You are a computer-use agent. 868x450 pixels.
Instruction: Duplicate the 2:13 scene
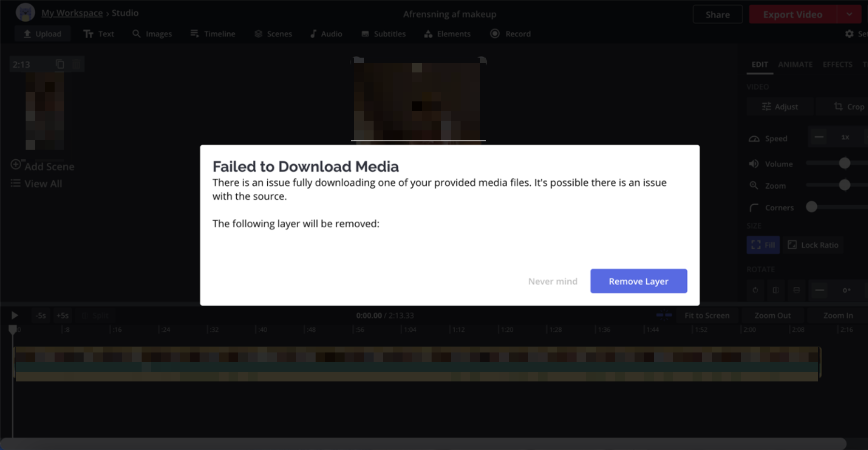(x=60, y=64)
